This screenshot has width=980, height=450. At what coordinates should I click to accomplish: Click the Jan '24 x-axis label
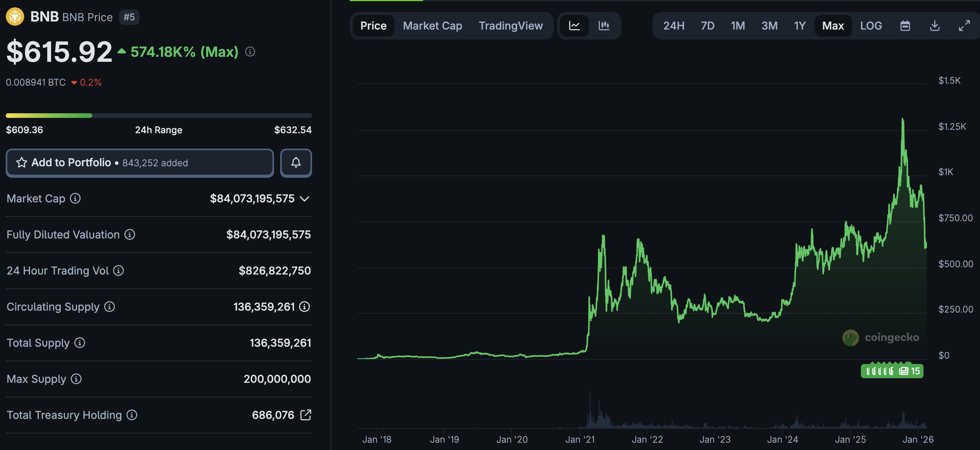782,440
